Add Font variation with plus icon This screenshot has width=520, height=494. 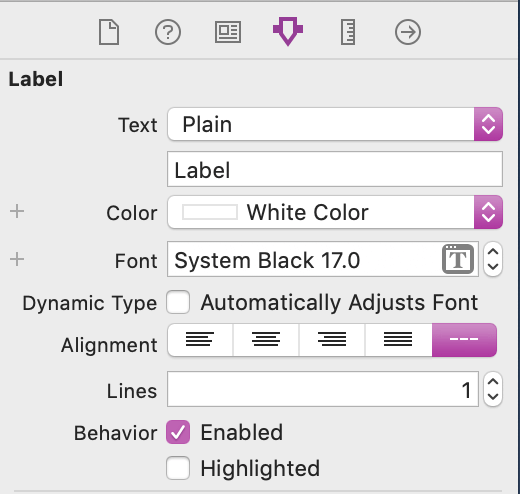point(17,259)
